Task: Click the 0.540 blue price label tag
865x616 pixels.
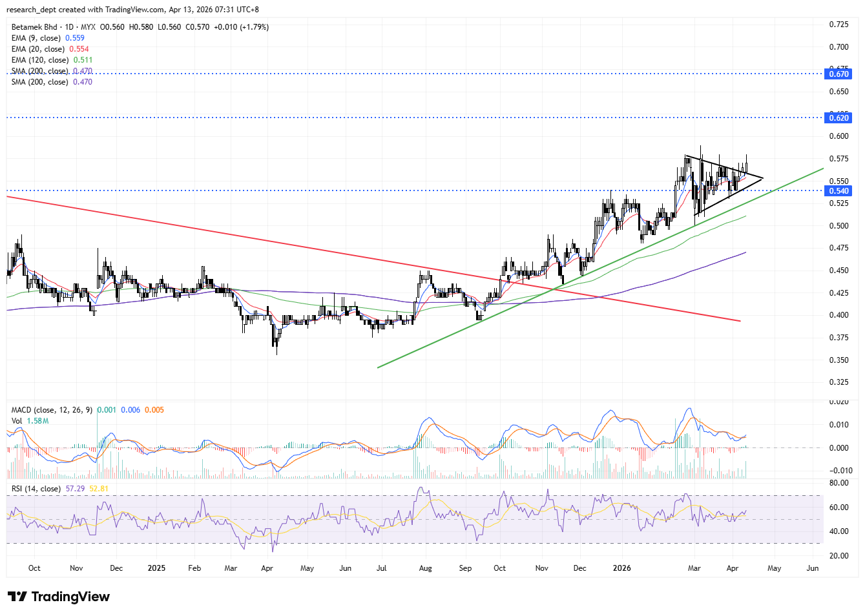Action: coord(839,190)
